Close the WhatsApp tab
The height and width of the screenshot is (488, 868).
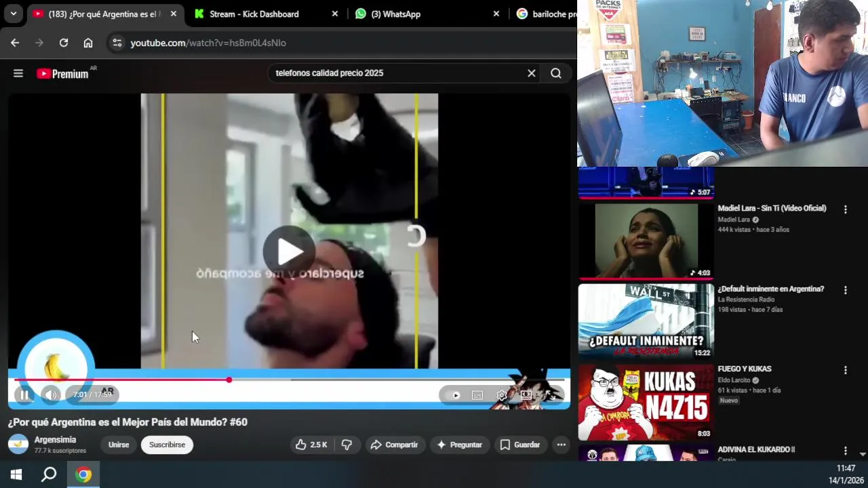[496, 14]
